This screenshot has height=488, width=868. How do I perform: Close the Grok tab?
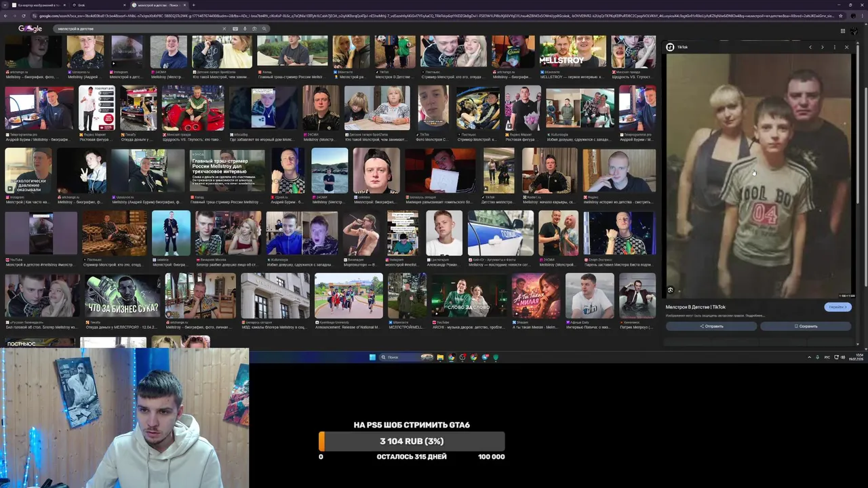click(124, 5)
